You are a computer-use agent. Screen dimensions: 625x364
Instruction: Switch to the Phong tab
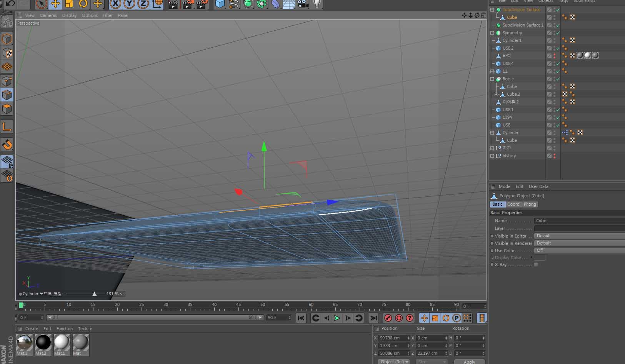tap(530, 204)
